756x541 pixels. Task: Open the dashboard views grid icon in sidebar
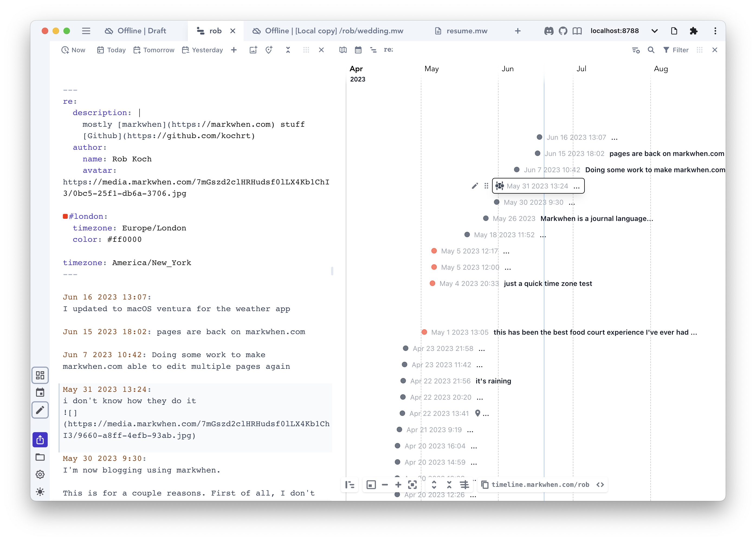[x=40, y=376]
